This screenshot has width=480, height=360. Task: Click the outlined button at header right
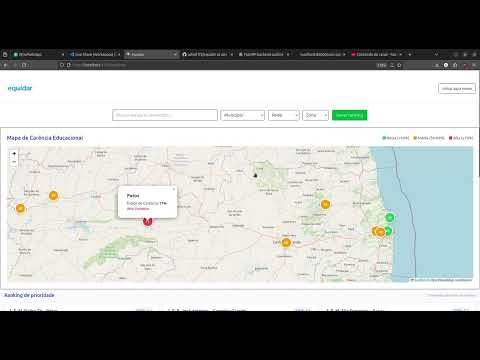[x=457, y=88]
